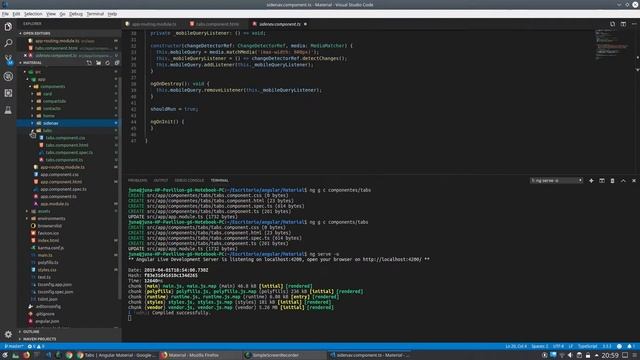The width and height of the screenshot is (640, 360).
Task: Open index.html in file tree
Action: click(48, 241)
